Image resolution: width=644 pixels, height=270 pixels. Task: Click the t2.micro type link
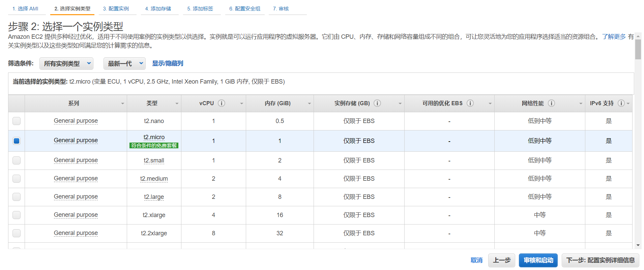tap(154, 137)
